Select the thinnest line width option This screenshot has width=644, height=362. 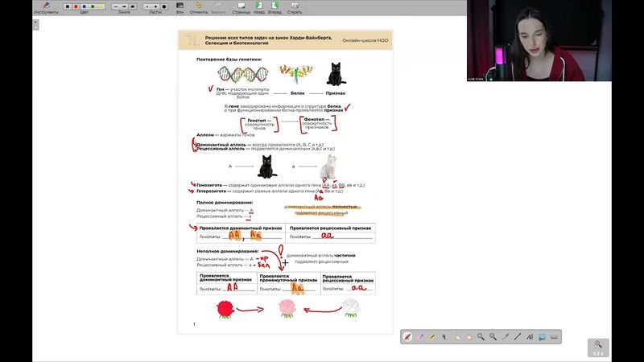coord(114,6)
